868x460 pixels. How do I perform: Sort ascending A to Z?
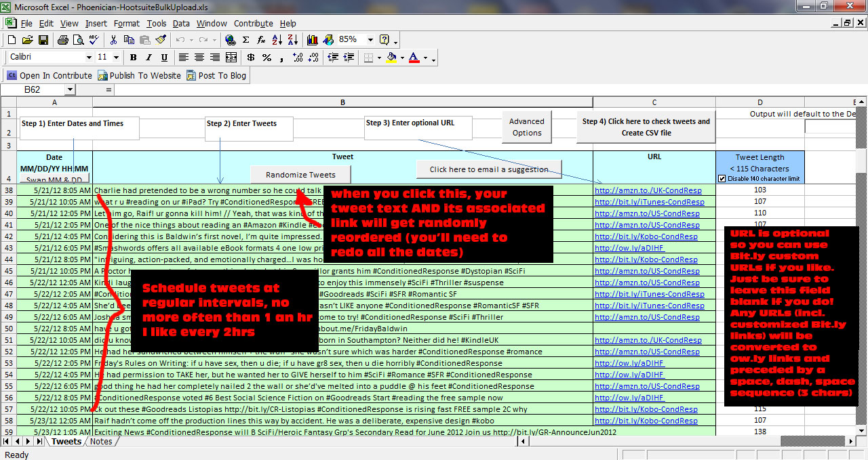(277, 40)
